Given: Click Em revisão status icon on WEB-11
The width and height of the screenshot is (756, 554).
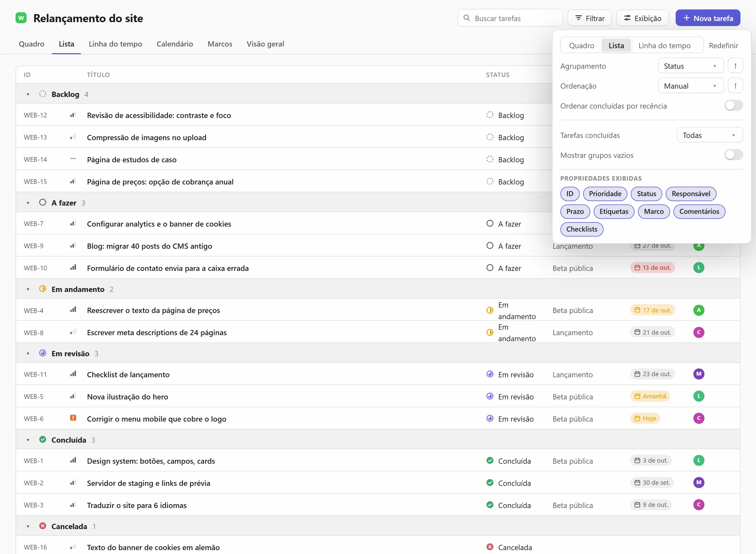Looking at the screenshot, I should (490, 374).
